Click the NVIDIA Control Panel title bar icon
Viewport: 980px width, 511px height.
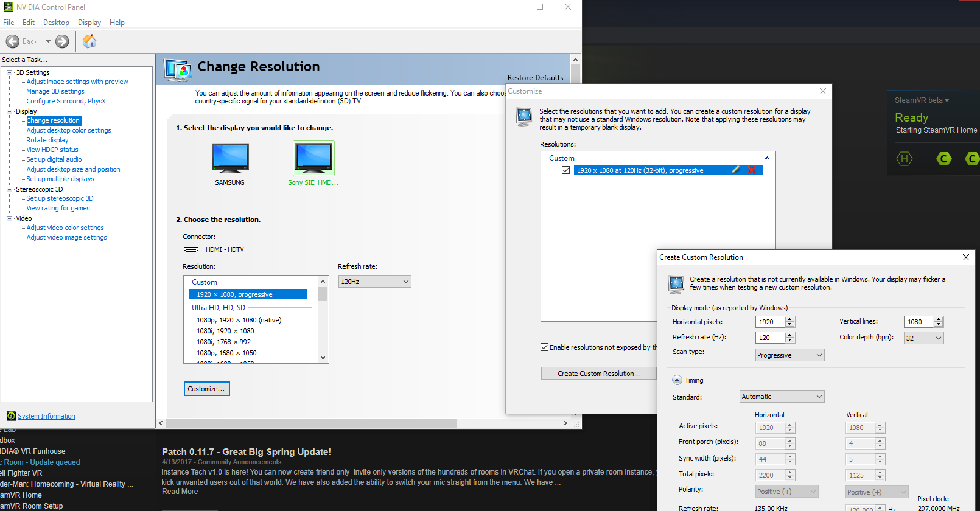click(9, 7)
